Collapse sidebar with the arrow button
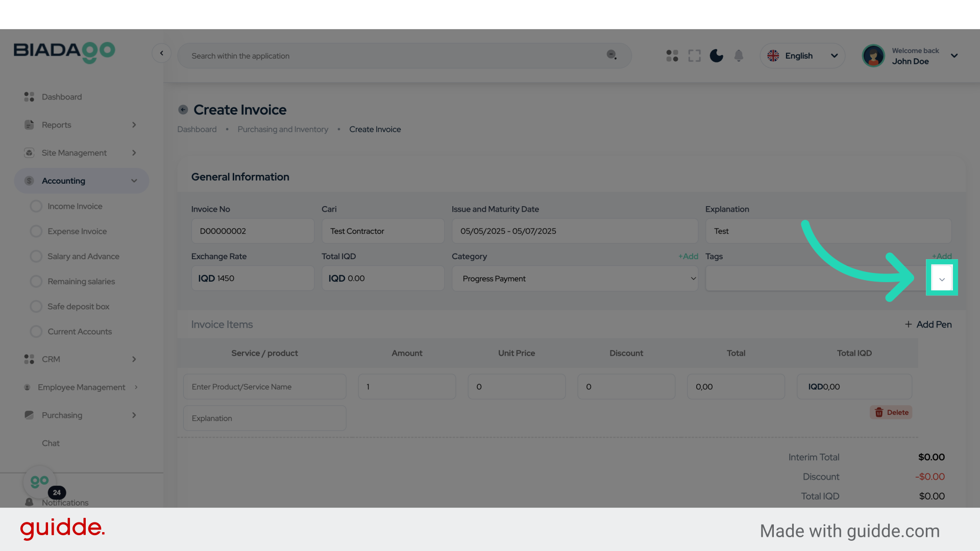Viewport: 980px width, 551px height. coord(161,53)
